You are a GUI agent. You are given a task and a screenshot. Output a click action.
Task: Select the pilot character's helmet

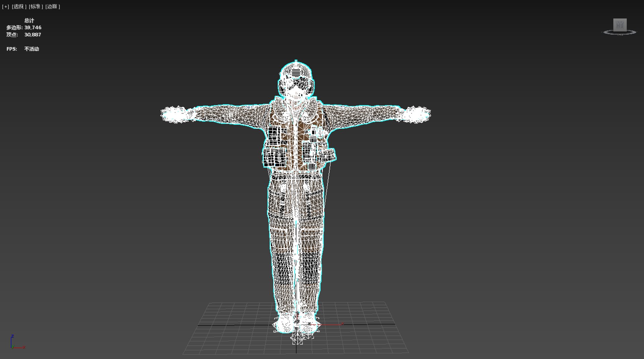coord(296,79)
